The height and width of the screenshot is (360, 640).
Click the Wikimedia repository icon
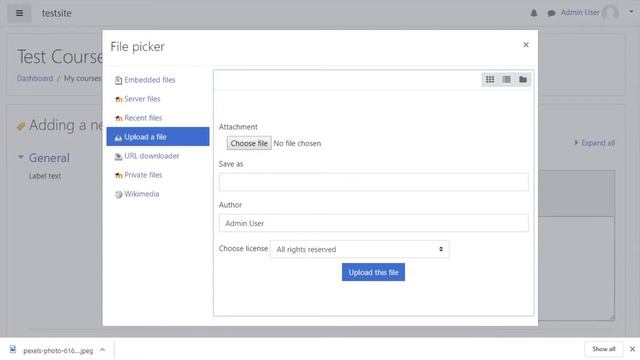coord(118,194)
